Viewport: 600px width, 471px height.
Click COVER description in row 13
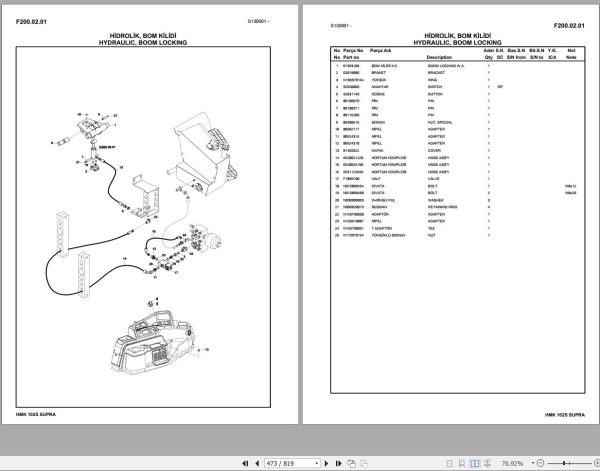434,151
